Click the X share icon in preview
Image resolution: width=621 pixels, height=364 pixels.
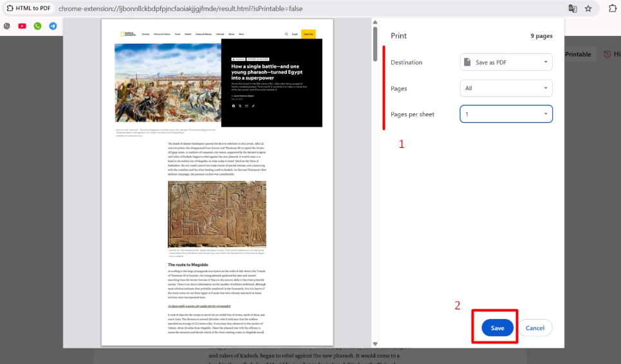point(240,106)
